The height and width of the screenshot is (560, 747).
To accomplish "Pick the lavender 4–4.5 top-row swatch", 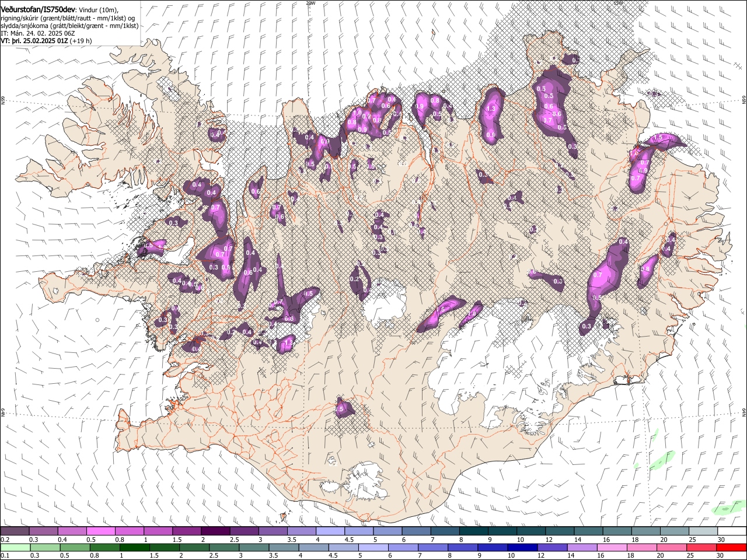I will [x=330, y=531].
